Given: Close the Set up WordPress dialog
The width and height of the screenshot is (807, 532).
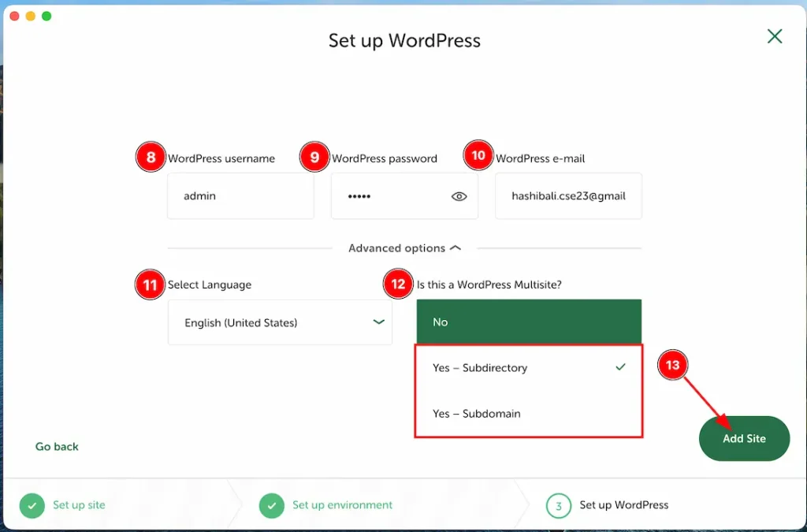Looking at the screenshot, I should pos(774,35).
